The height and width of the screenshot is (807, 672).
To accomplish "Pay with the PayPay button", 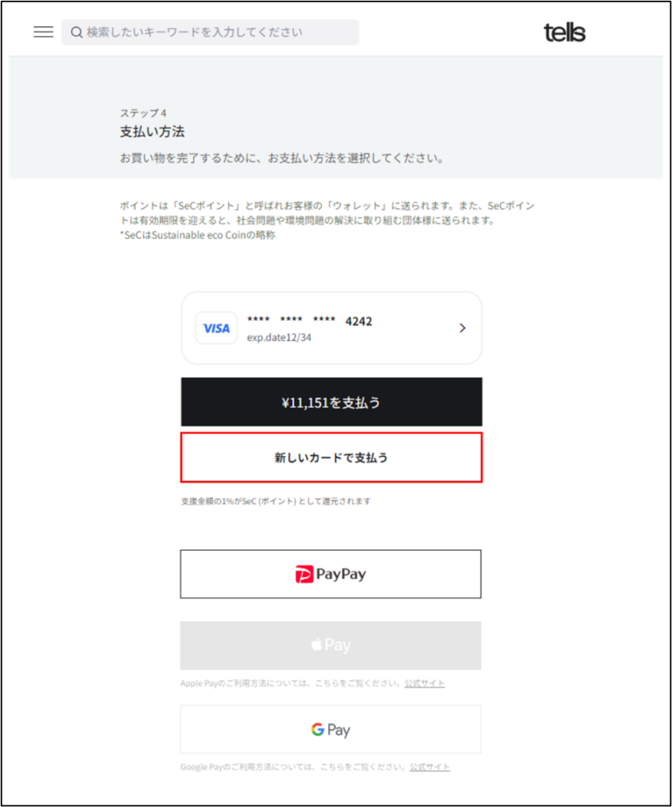I will (331, 574).
